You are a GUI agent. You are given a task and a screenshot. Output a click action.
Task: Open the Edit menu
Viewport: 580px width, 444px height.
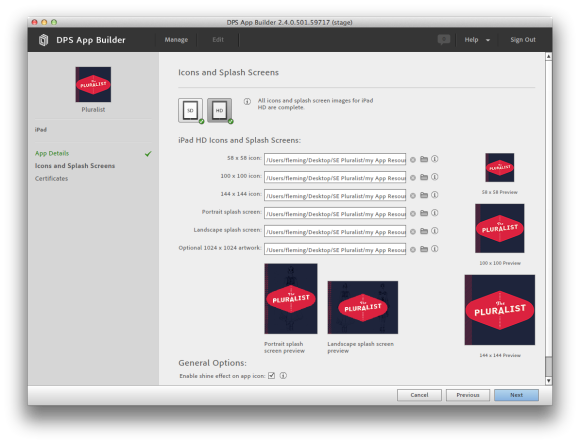pyautogui.click(x=218, y=40)
